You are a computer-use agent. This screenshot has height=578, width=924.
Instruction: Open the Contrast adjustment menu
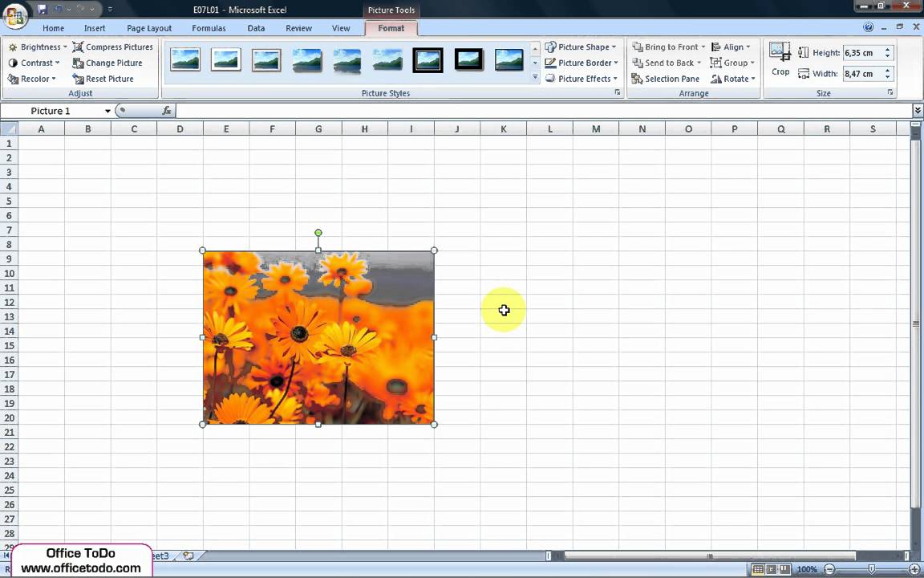(x=34, y=63)
